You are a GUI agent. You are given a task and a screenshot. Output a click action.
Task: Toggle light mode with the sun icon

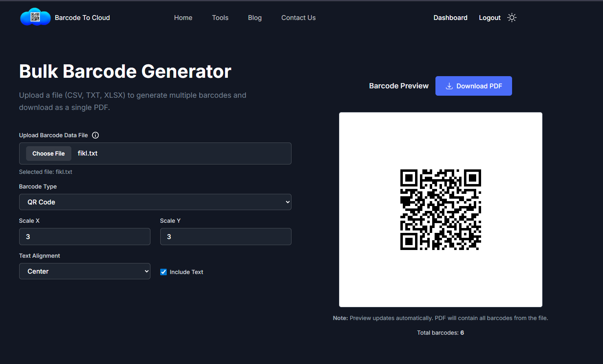tap(512, 18)
